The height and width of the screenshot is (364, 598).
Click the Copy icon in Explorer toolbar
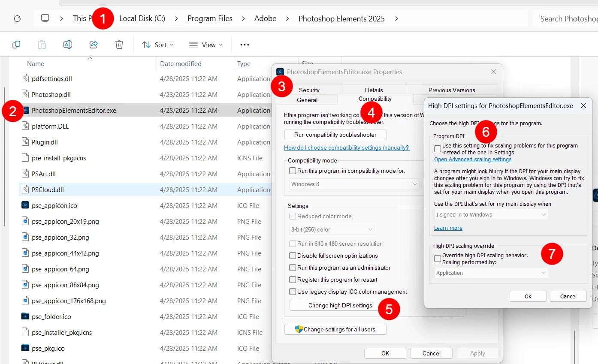[16, 45]
